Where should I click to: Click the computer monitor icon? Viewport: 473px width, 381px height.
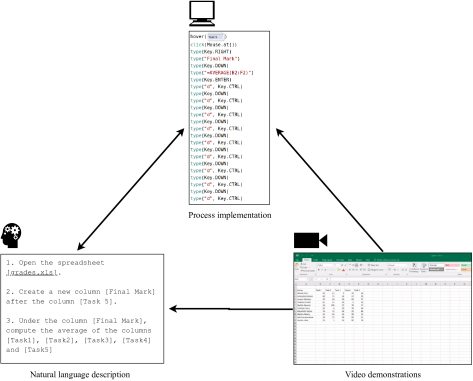click(202, 13)
